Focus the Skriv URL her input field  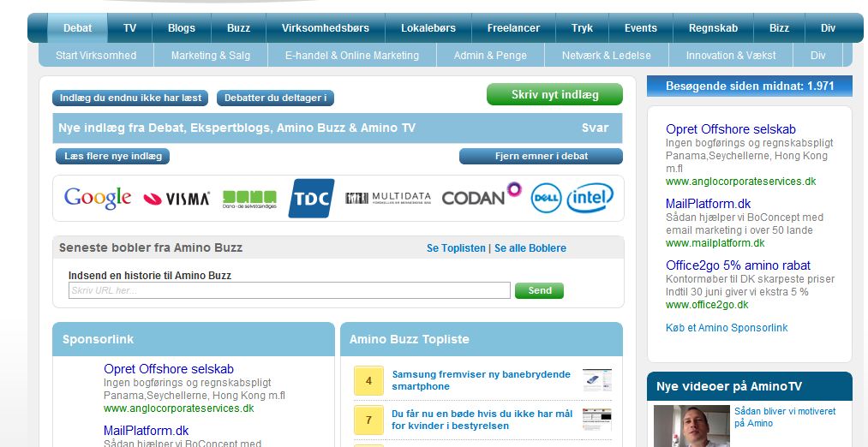click(290, 290)
